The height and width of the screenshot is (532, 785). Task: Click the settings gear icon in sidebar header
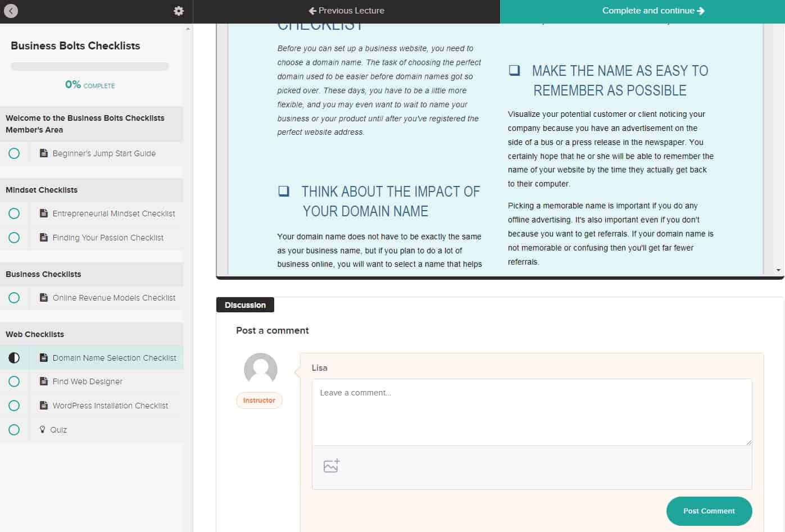pyautogui.click(x=179, y=11)
